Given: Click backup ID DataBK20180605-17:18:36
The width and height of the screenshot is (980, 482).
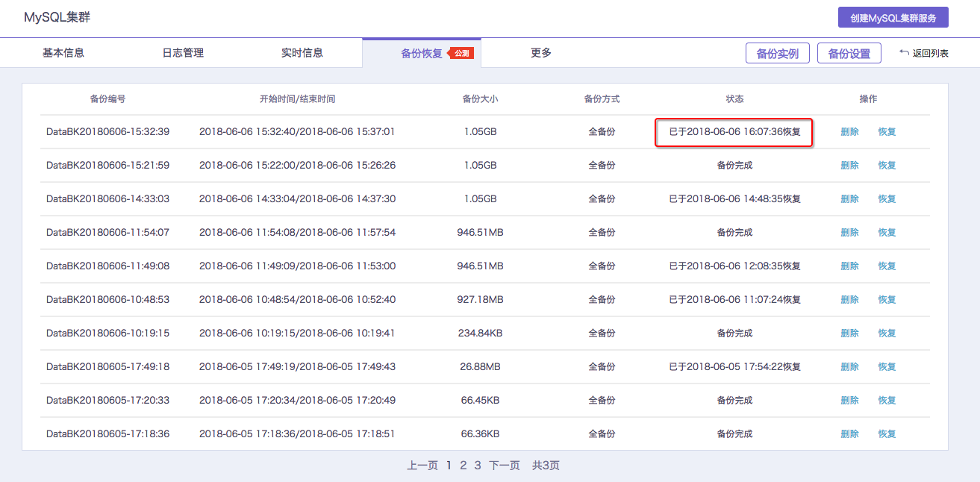Looking at the screenshot, I should coord(107,434).
